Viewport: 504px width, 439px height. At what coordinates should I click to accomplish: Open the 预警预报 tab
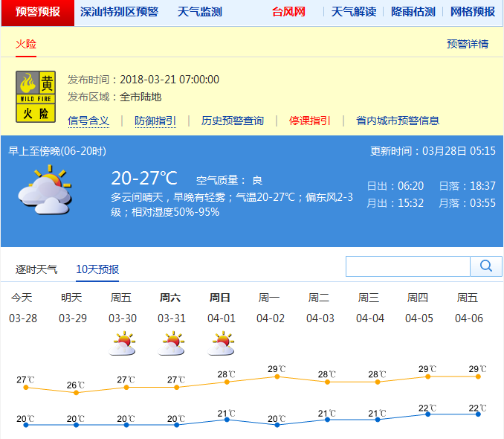pyautogui.click(x=37, y=12)
